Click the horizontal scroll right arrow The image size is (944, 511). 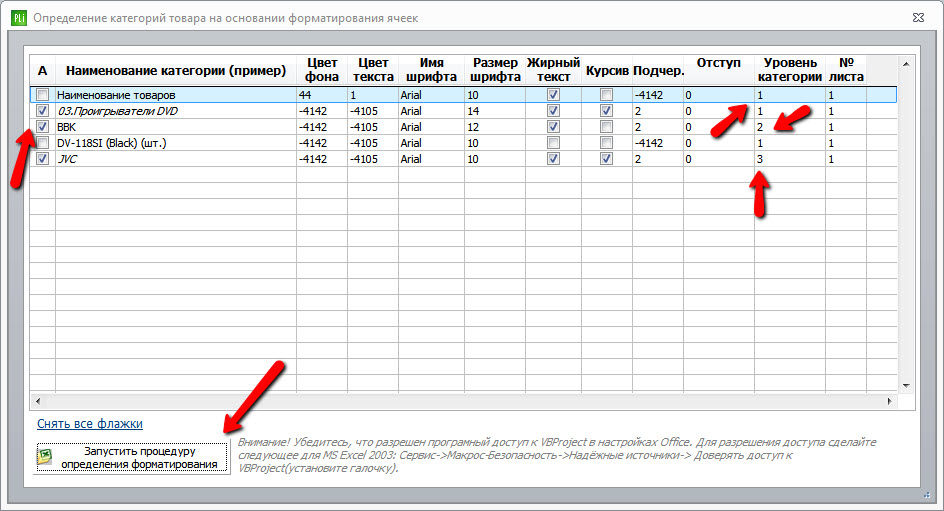pyautogui.click(x=889, y=401)
